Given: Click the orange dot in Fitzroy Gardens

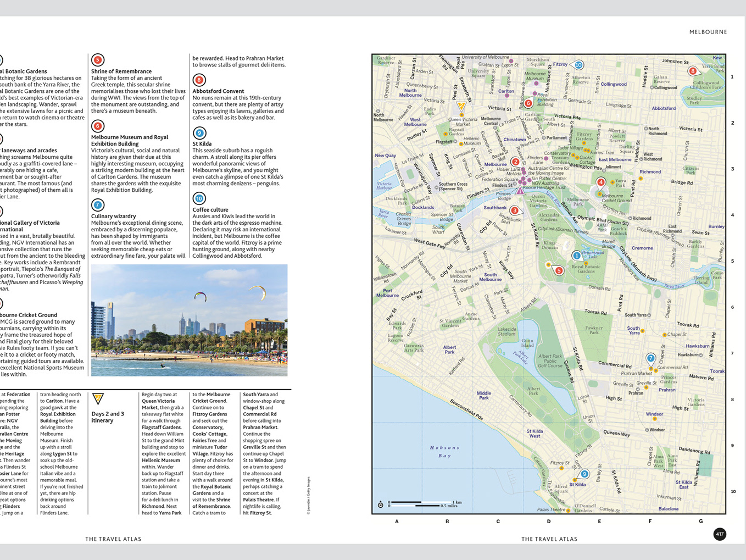Looking at the screenshot, I should tap(584, 143).
